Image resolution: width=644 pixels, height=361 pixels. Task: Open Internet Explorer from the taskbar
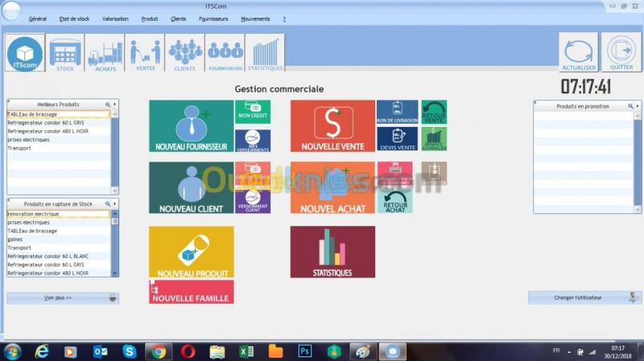pyautogui.click(x=42, y=352)
